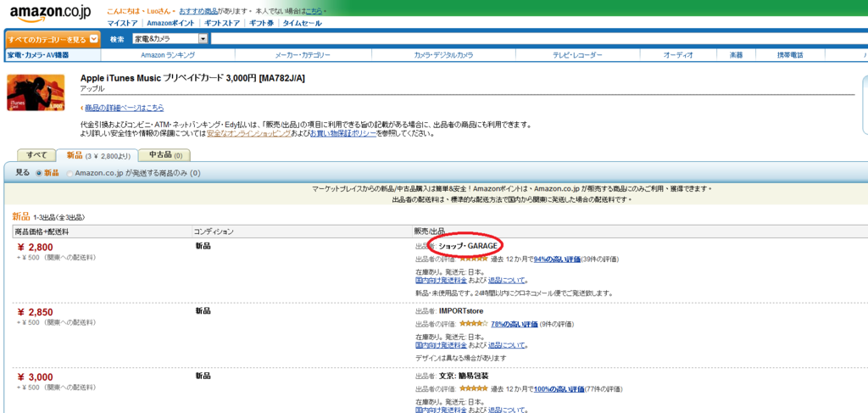
Task: Open 携帯電話 section
Action: 790,55
